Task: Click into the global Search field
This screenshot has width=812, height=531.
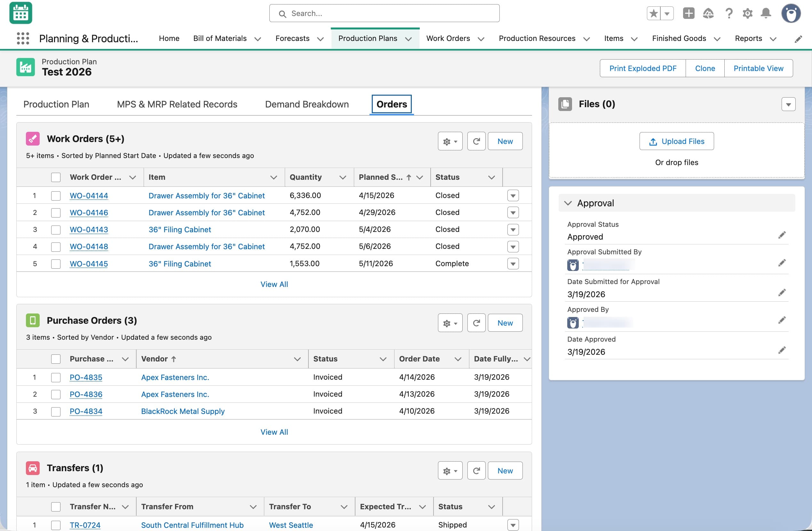Action: pyautogui.click(x=385, y=13)
